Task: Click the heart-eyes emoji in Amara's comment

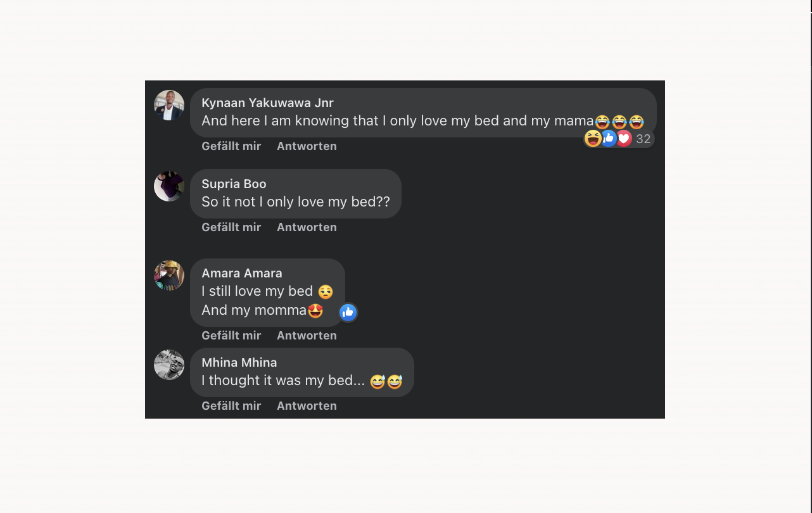Action: click(x=315, y=311)
